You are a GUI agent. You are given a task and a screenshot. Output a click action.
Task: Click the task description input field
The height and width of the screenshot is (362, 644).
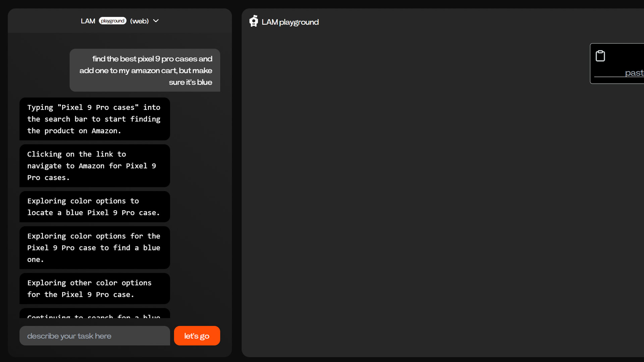[94, 336]
